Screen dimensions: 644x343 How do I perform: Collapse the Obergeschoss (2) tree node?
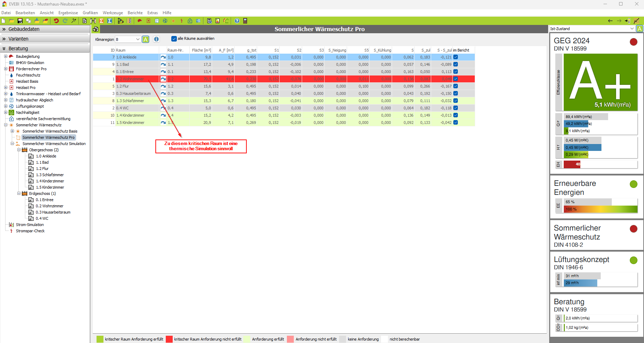point(19,150)
